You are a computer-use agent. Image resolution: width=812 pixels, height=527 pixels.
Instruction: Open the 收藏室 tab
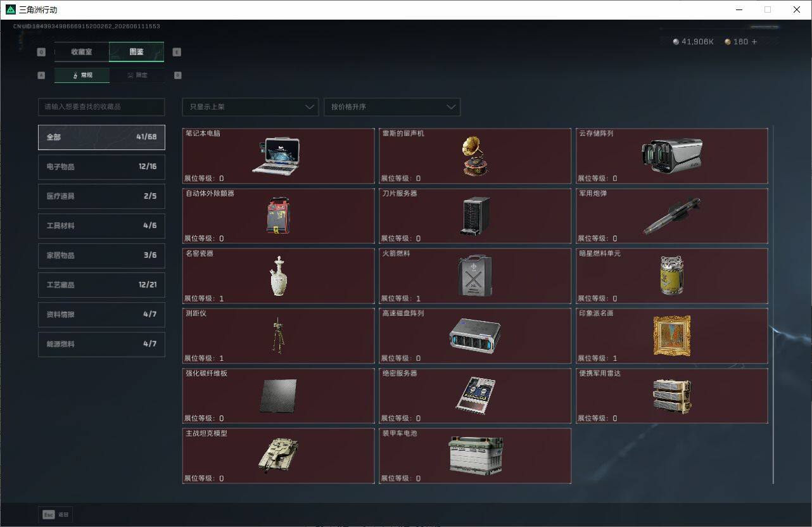[82, 52]
